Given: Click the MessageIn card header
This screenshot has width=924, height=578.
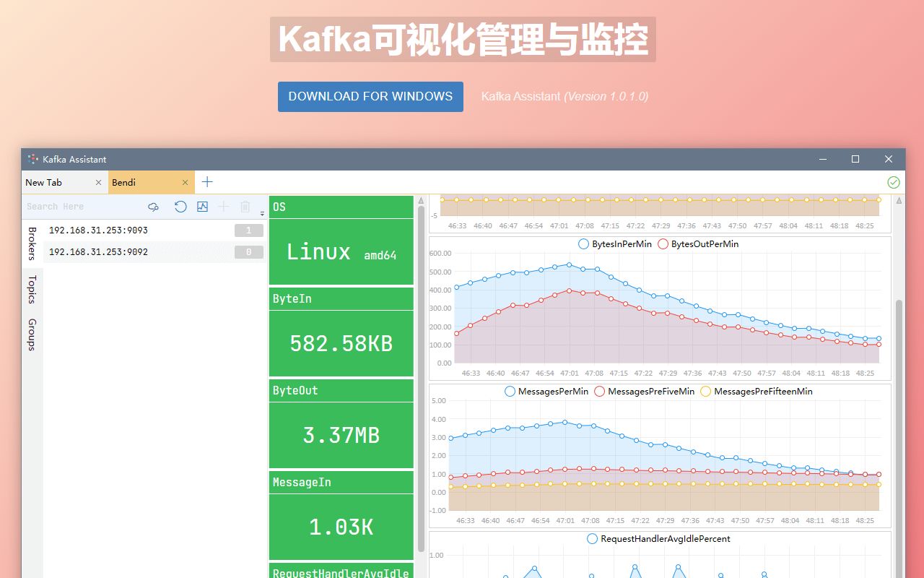Looking at the screenshot, I should point(341,482).
